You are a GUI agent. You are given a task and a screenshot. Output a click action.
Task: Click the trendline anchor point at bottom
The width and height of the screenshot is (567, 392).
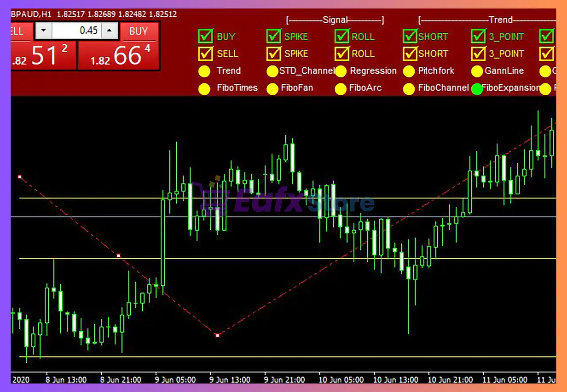click(x=217, y=335)
